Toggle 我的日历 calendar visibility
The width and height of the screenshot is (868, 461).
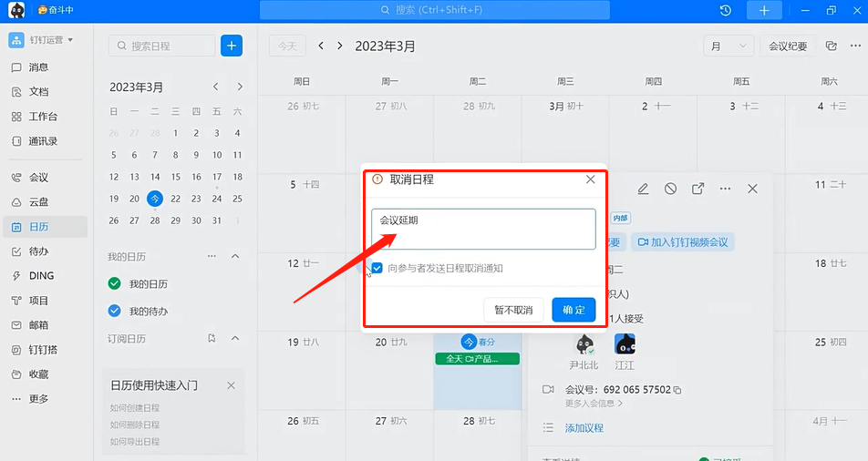coord(115,284)
